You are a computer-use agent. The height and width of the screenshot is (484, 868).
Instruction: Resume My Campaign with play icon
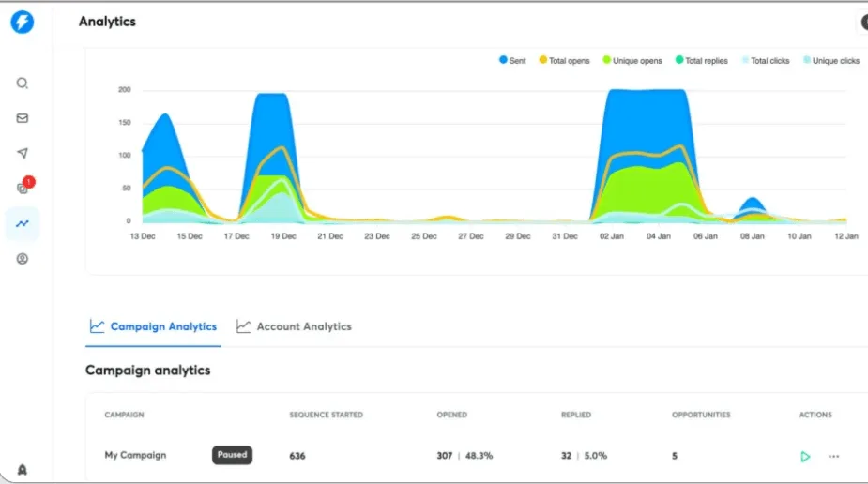[805, 457]
